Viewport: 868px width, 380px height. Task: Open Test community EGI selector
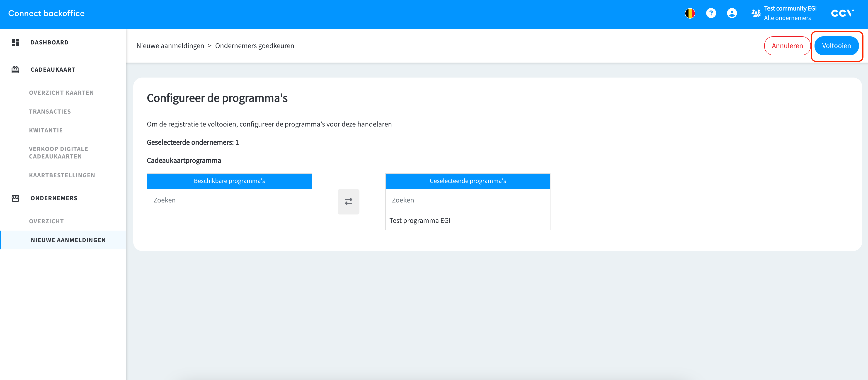(x=790, y=13)
